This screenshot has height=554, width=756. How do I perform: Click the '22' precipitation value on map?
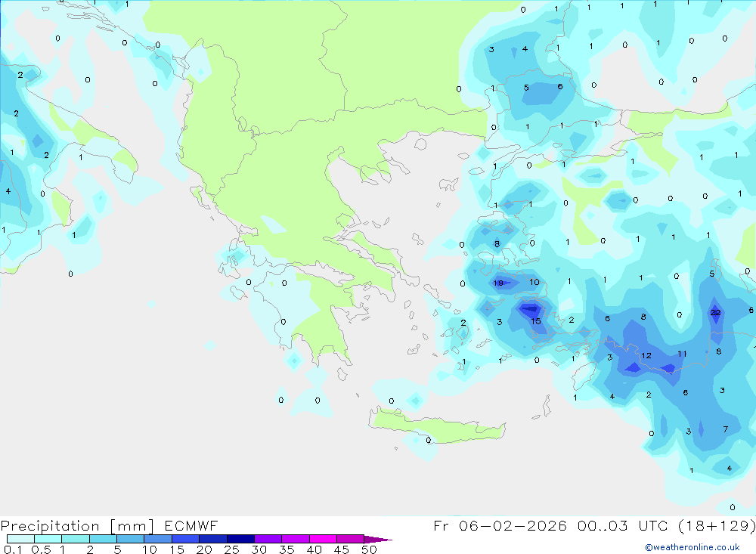[x=715, y=312]
